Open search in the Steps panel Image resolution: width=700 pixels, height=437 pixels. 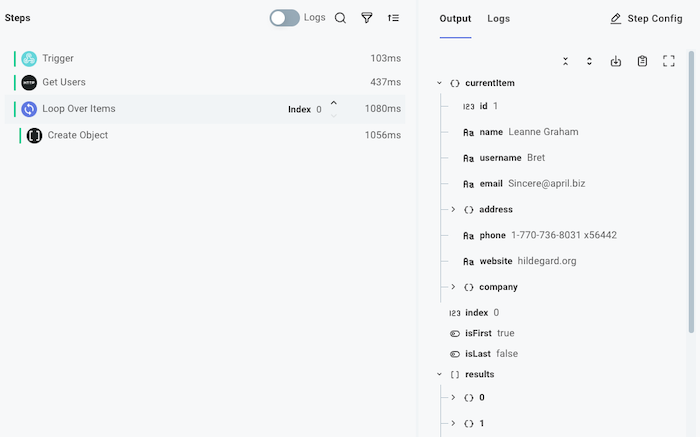tap(340, 18)
